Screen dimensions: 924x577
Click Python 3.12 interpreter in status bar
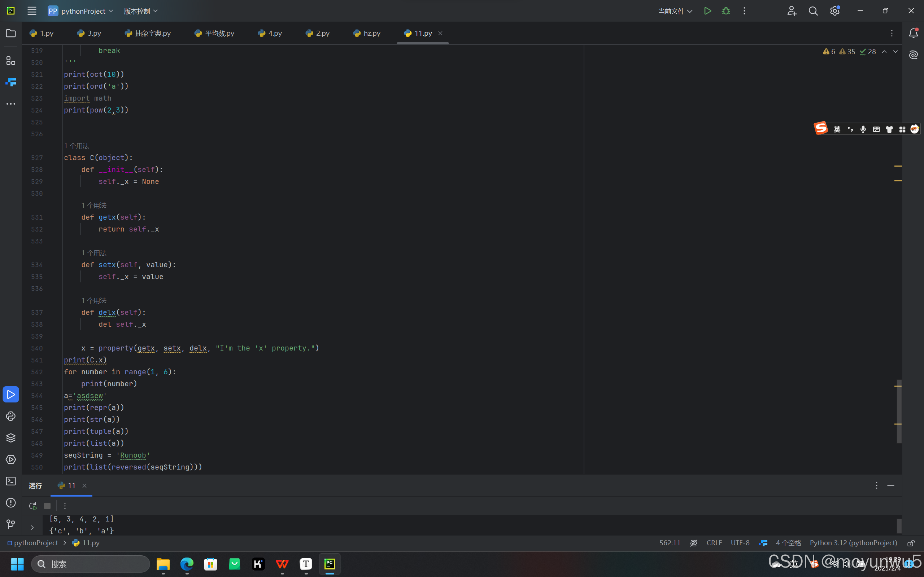coord(853,543)
